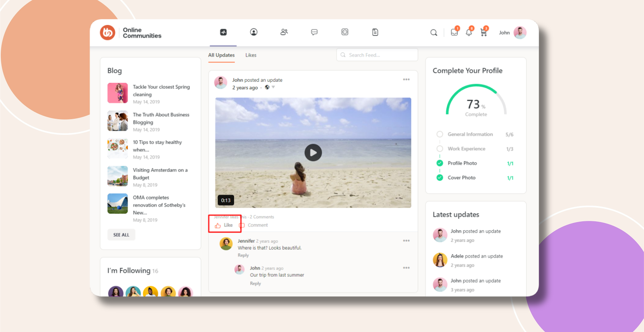This screenshot has height=332, width=644.
Task: Open the messages chat nav icon
Action: tap(314, 32)
